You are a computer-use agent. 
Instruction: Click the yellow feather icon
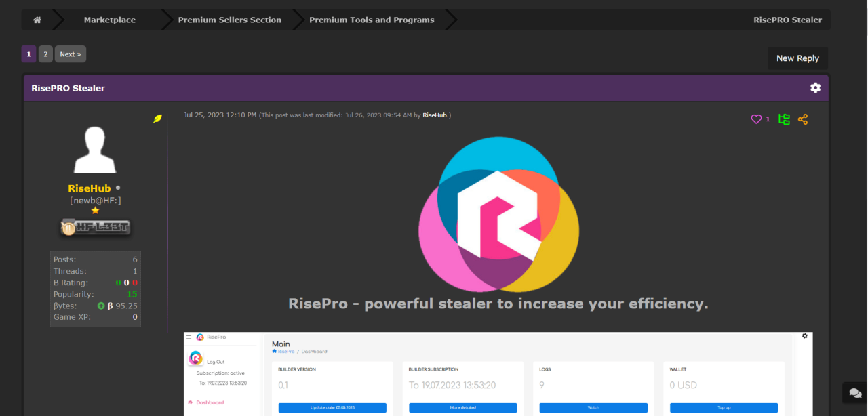[157, 119]
